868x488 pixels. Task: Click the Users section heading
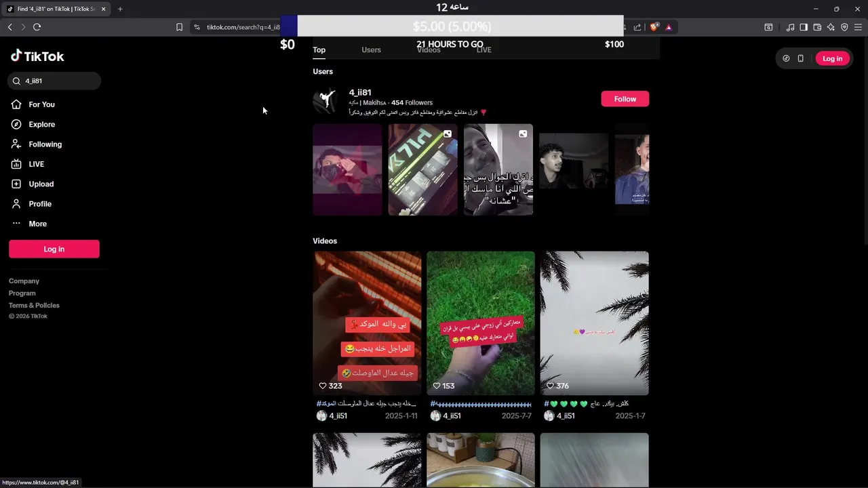pos(323,72)
